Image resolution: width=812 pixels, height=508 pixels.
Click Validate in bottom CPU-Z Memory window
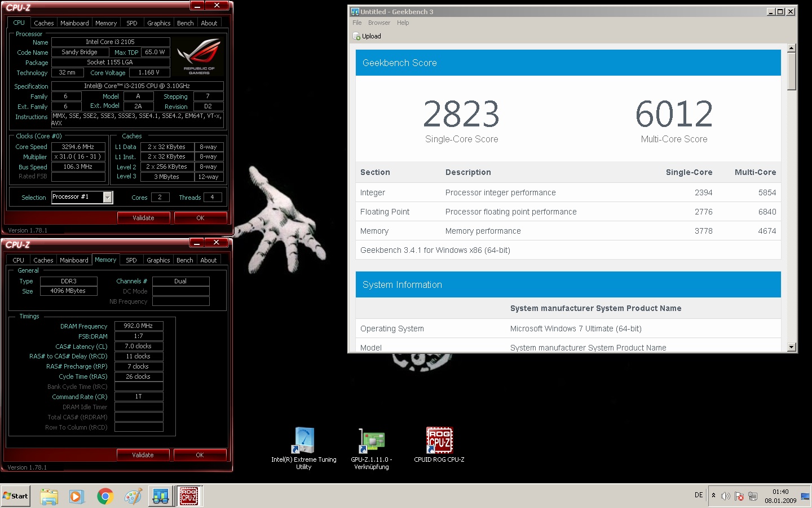tap(143, 455)
